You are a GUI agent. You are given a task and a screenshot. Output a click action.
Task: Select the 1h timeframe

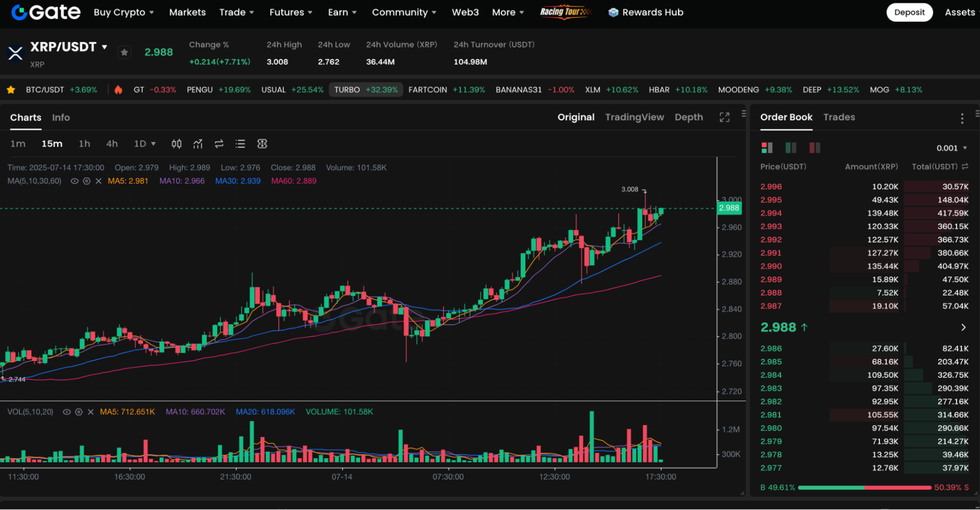[x=84, y=144]
